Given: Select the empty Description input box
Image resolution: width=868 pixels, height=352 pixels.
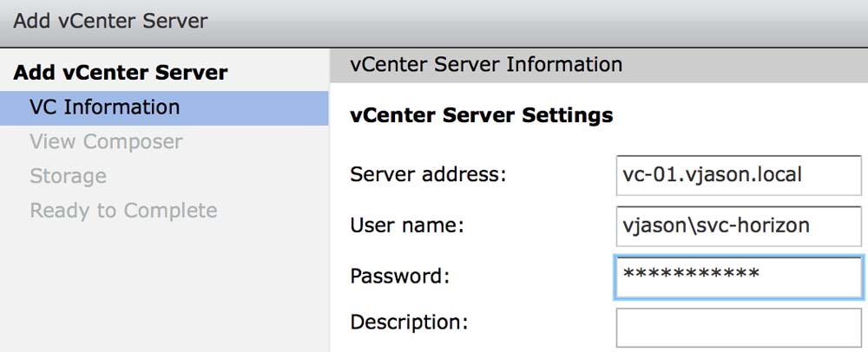Looking at the screenshot, I should tap(738, 327).
